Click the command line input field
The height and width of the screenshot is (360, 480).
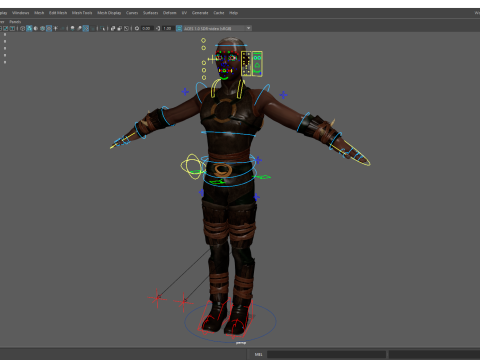click(x=326, y=354)
